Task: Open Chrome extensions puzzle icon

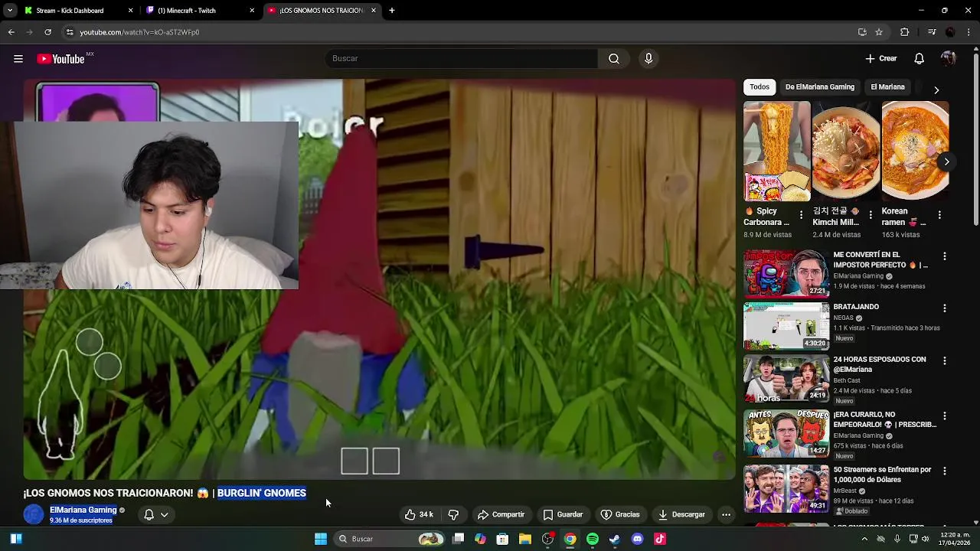Action: [x=904, y=32]
